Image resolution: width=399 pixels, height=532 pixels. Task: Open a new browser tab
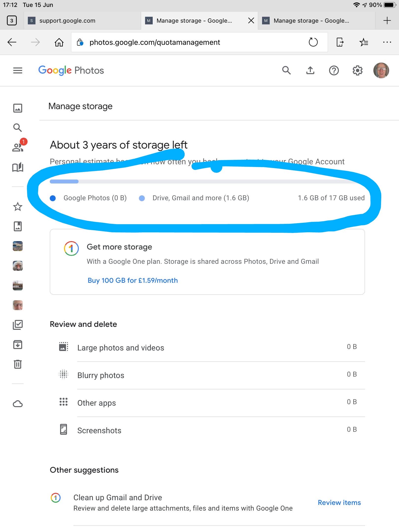387,20
